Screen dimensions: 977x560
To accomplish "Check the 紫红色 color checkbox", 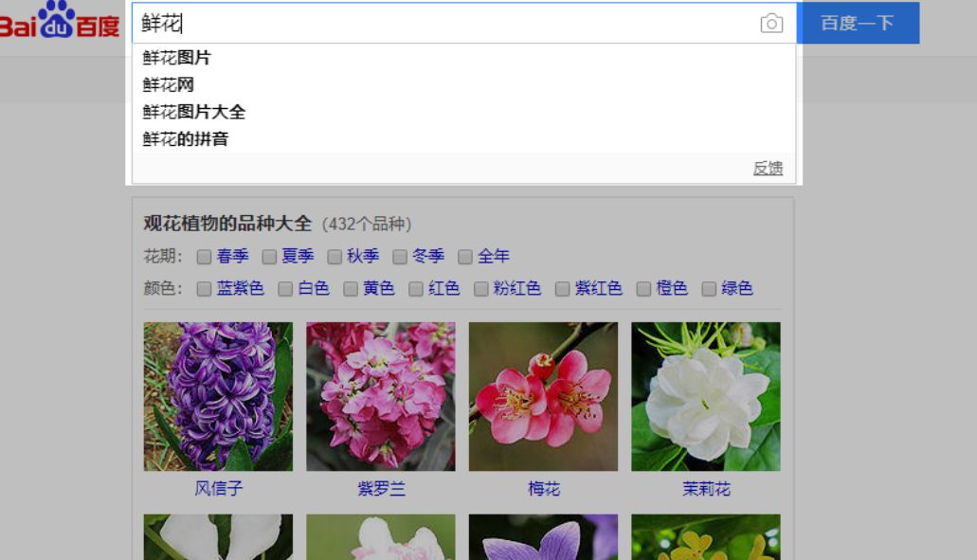I will (563, 289).
